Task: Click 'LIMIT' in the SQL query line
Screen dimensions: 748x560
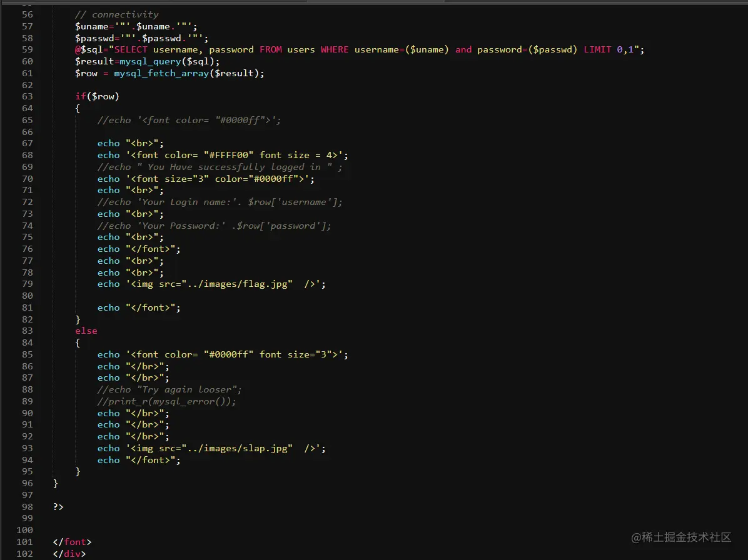Action: (x=597, y=49)
